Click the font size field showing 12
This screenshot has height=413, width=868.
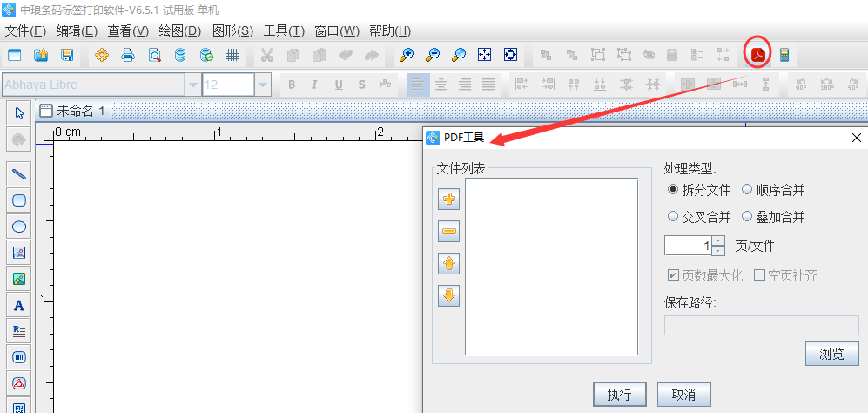[x=228, y=85]
